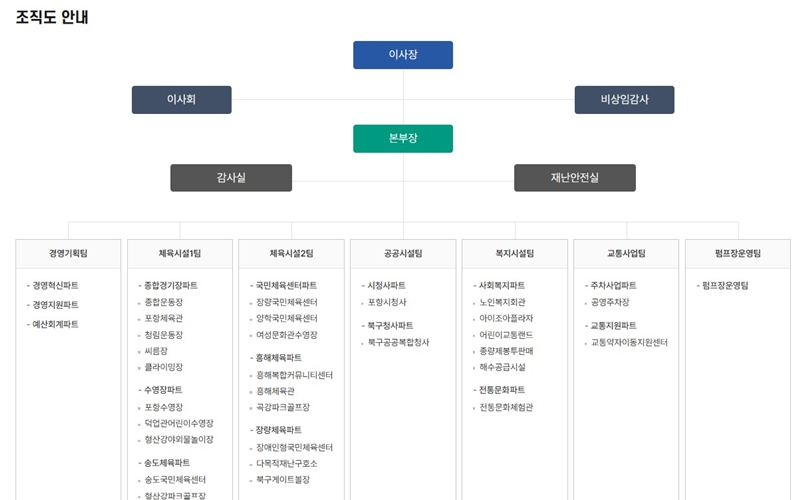Image resolution: width=800 pixels, height=500 pixels.
Task: Pick the 포항시청사 entry
Action: pos(387,302)
